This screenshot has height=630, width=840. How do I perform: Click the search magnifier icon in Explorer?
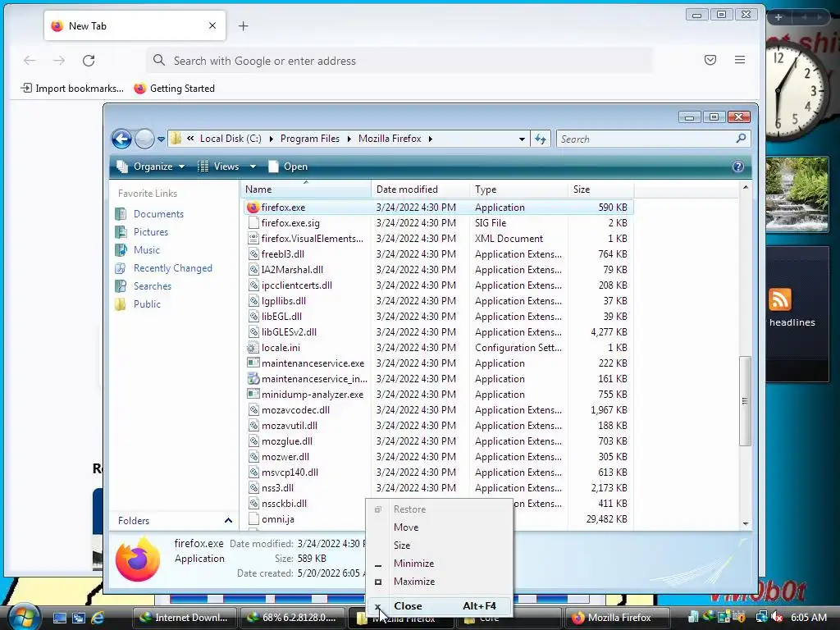point(741,139)
